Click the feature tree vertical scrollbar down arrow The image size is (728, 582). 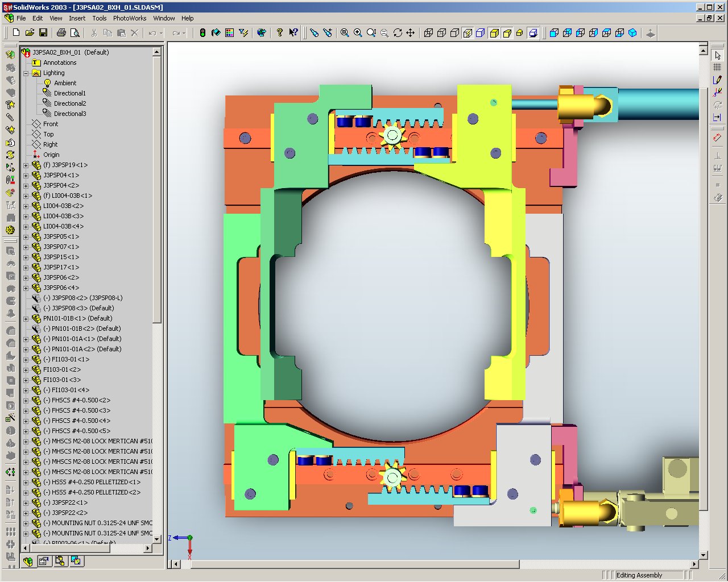click(157, 538)
